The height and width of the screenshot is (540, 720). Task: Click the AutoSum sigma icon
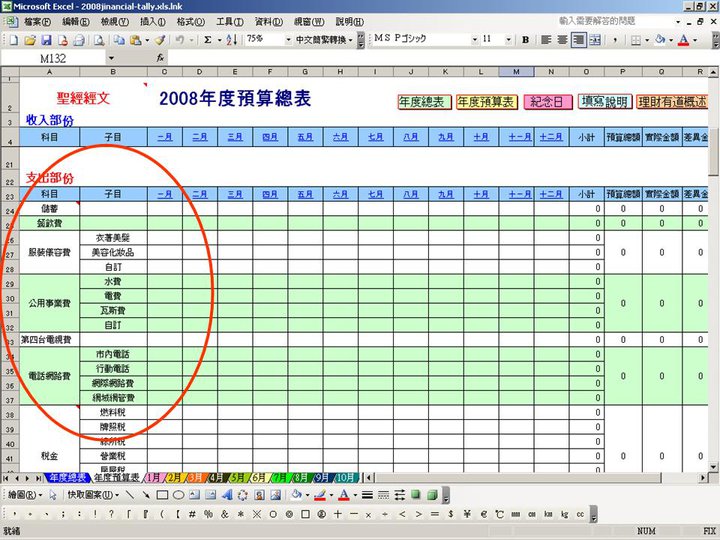pos(208,40)
